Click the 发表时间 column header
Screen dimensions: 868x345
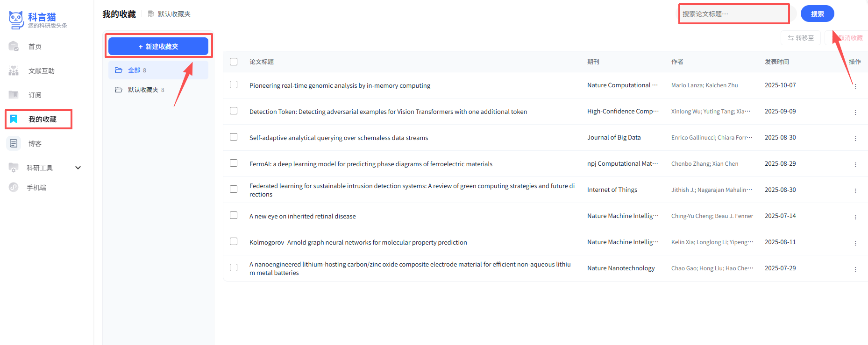pyautogui.click(x=777, y=62)
